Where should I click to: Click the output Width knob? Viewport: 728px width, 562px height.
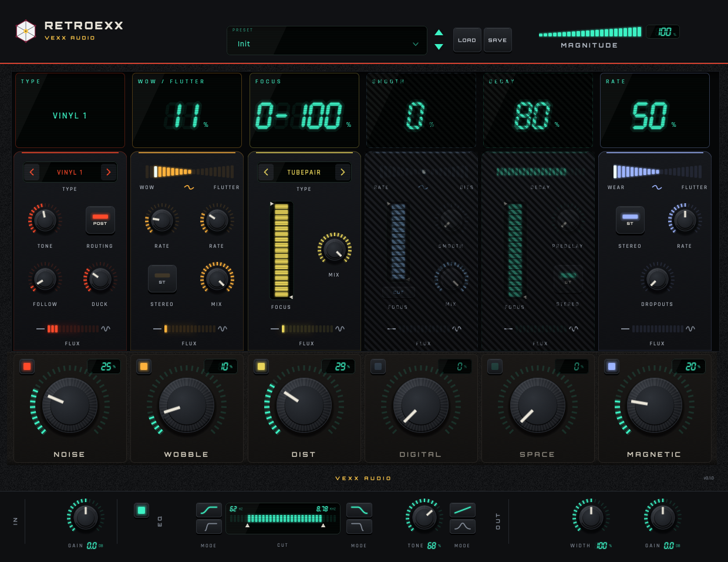point(591,517)
